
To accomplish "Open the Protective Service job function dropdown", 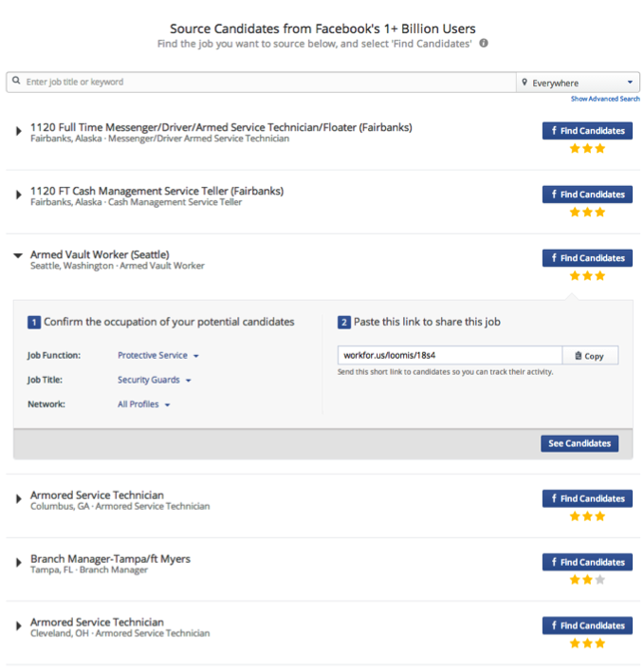I will 158,356.
